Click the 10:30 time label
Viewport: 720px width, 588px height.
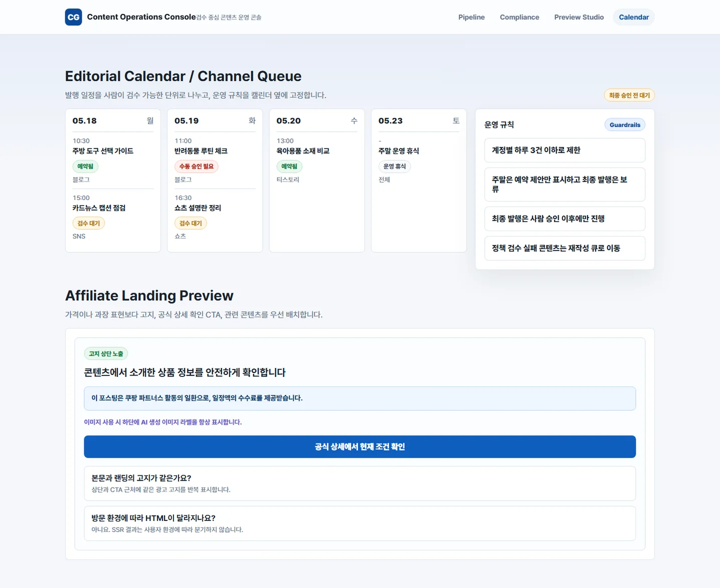81,141
